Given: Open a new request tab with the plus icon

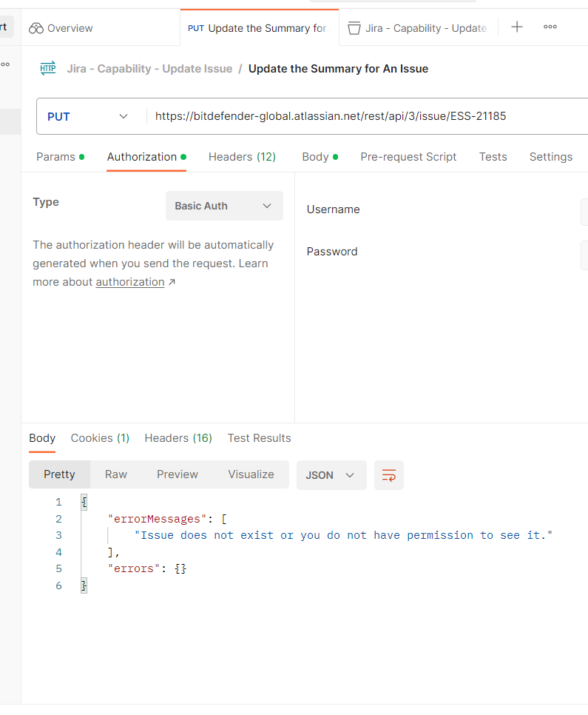Looking at the screenshot, I should pos(516,27).
